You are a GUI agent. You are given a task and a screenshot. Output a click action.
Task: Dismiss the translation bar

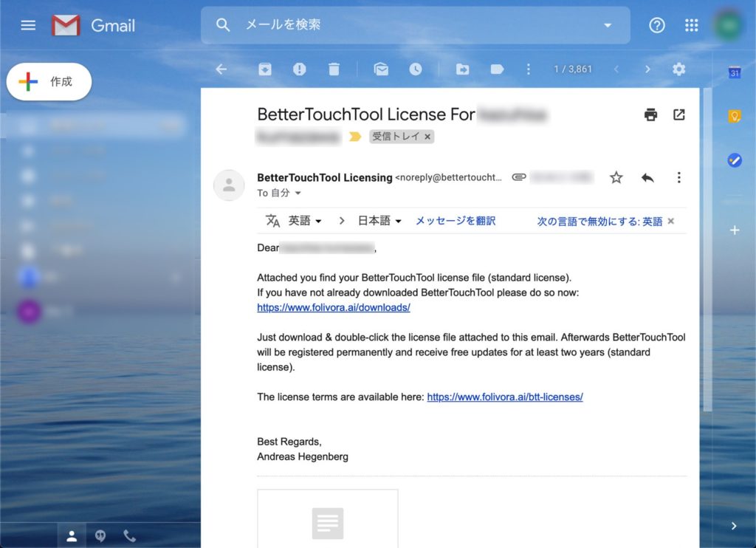[670, 221]
